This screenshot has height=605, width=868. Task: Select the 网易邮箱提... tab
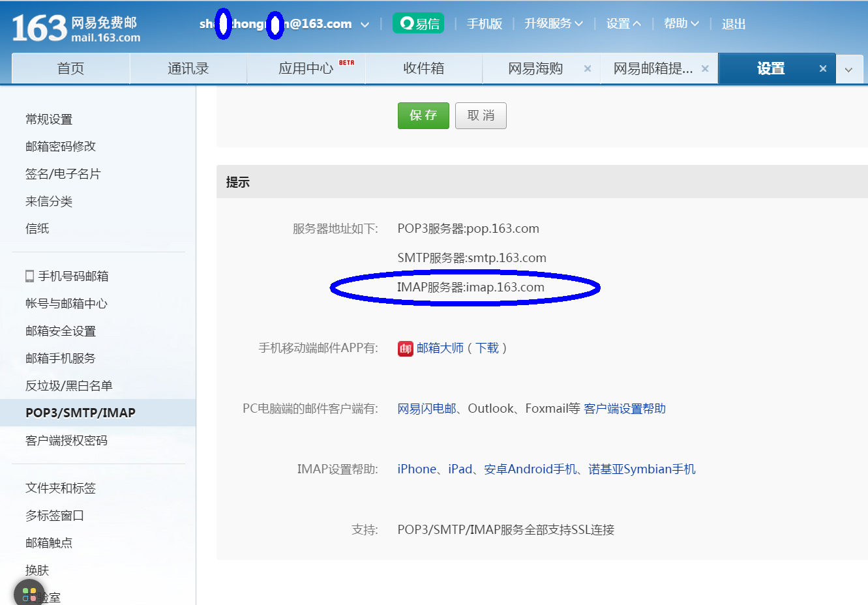(653, 68)
